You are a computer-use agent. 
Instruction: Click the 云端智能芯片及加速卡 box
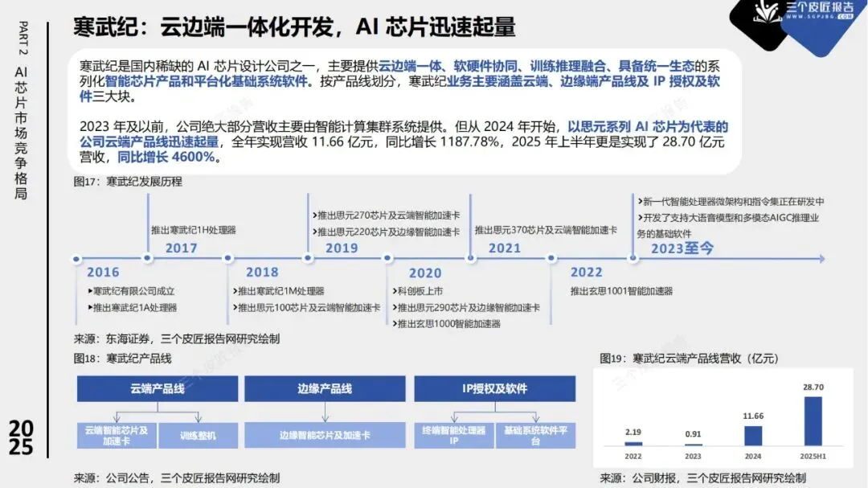click(x=117, y=436)
